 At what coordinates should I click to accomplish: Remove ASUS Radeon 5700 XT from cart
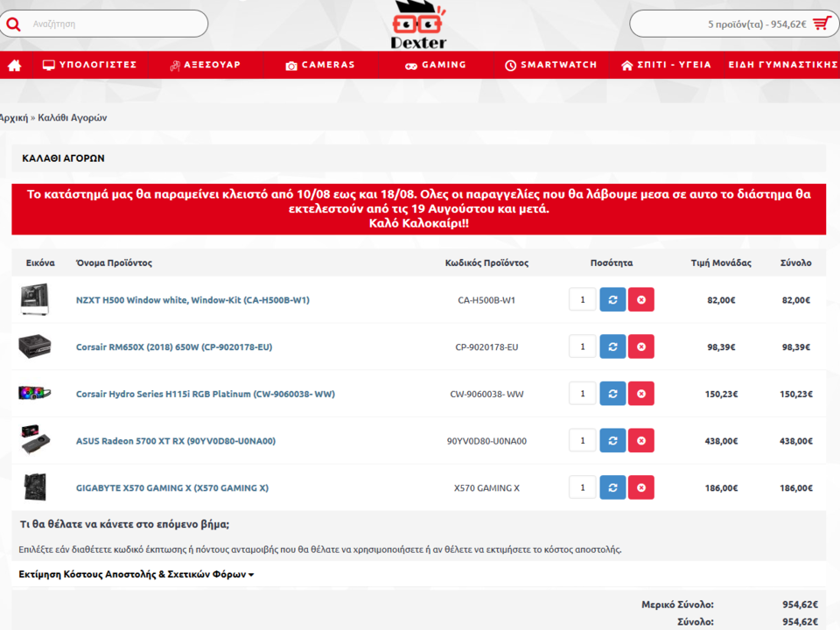(x=641, y=440)
